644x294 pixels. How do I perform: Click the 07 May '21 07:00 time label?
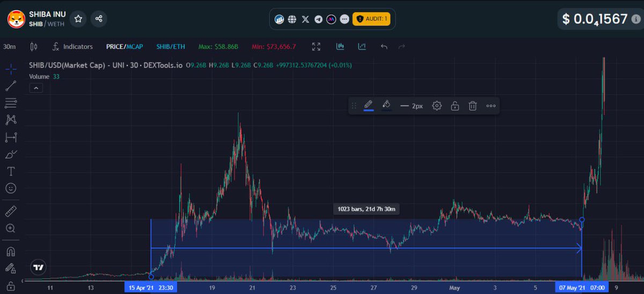[x=582, y=288]
